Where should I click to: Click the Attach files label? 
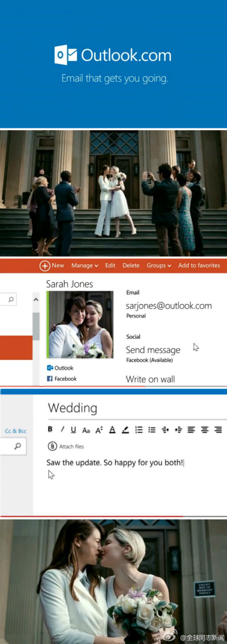click(71, 447)
